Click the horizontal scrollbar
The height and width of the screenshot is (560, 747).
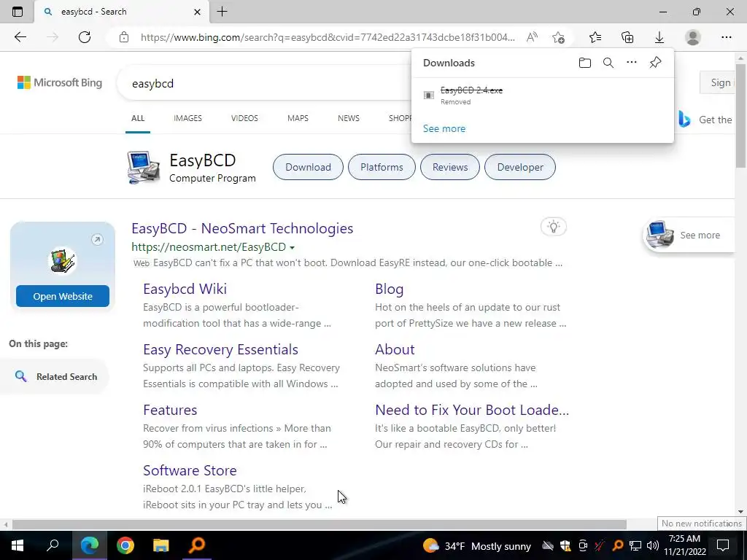[x=320, y=525]
